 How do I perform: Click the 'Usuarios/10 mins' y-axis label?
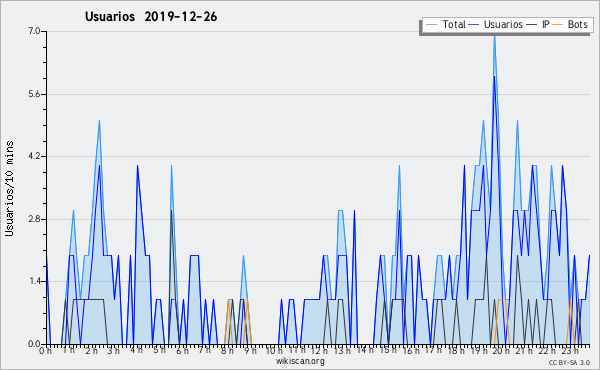click(x=9, y=188)
